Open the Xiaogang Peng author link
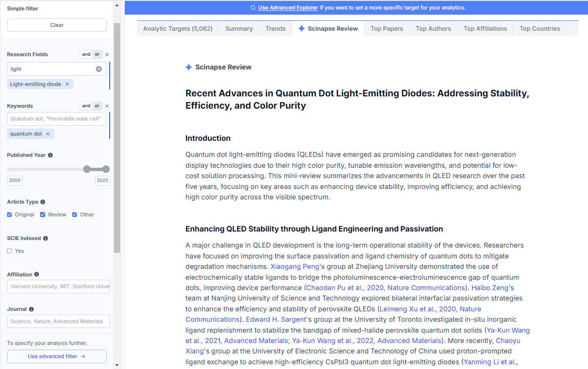The image size is (588, 369). click(294, 266)
